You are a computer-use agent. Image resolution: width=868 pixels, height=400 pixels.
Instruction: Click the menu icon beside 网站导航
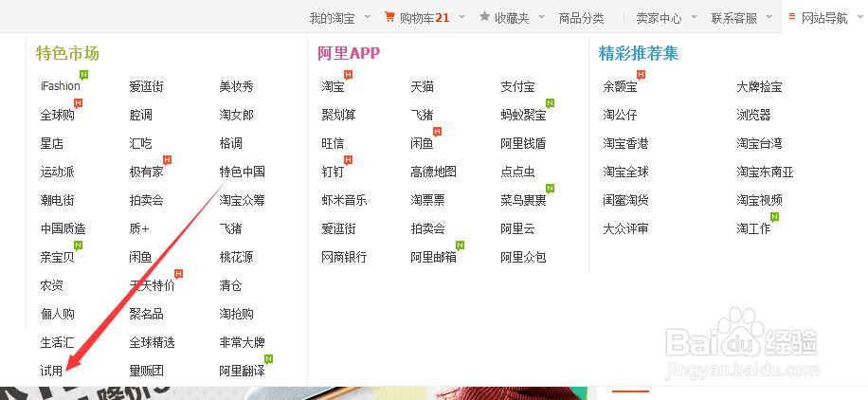792,17
